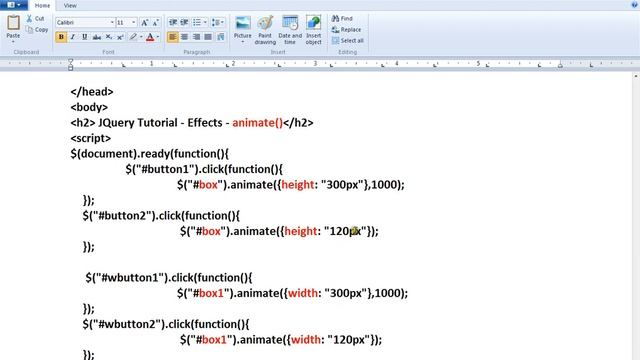The height and width of the screenshot is (360, 640).
Task: Click the Cut scissors button
Action: tap(36, 18)
